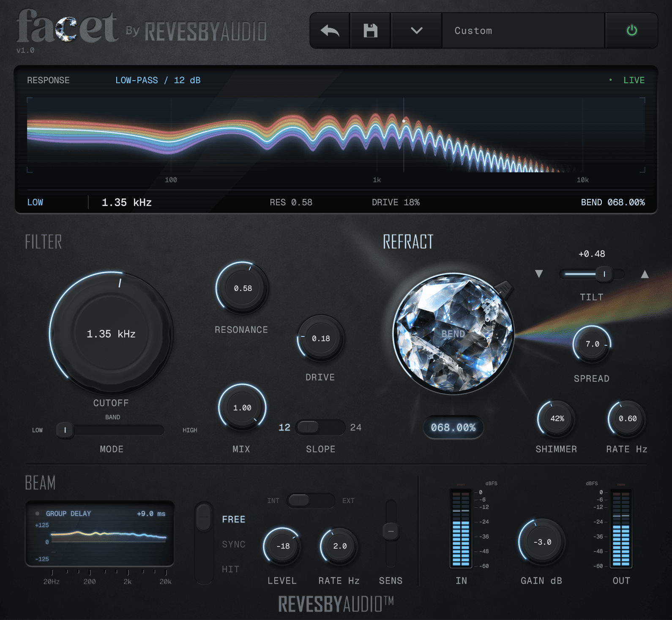Click the SHIMMER knob showing 42%
The width and height of the screenshot is (672, 620).
point(557,419)
